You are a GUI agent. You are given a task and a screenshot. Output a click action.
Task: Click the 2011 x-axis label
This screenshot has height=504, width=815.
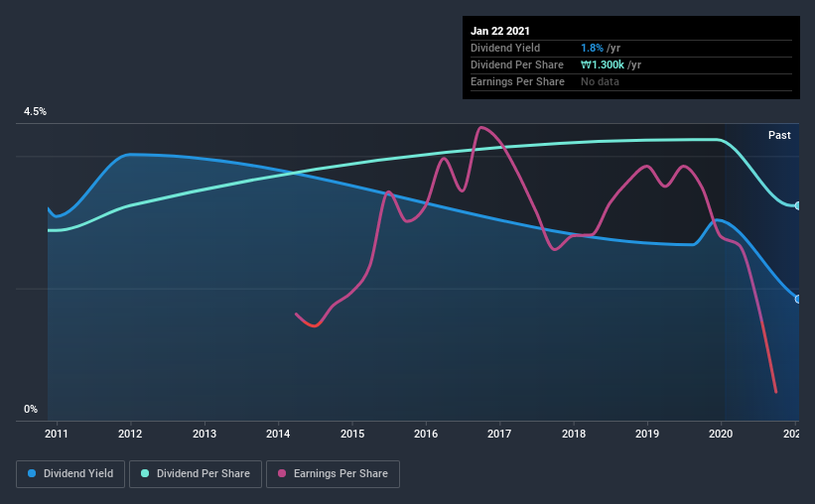(x=57, y=434)
